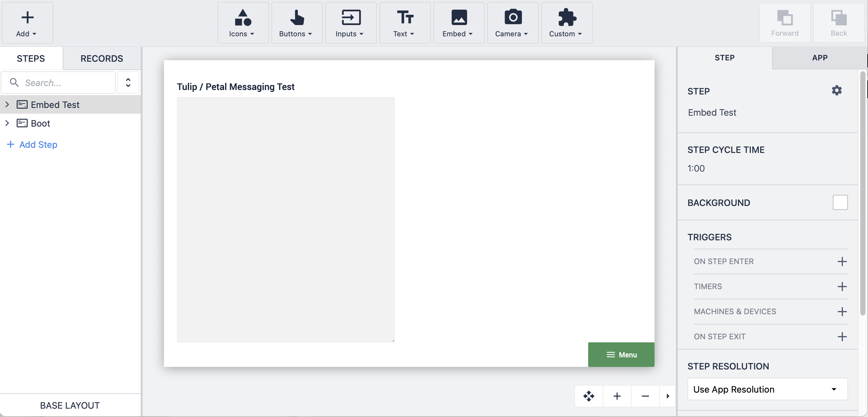Add an ON STEP ENTER trigger
The width and height of the screenshot is (868, 417).
coord(842,261)
